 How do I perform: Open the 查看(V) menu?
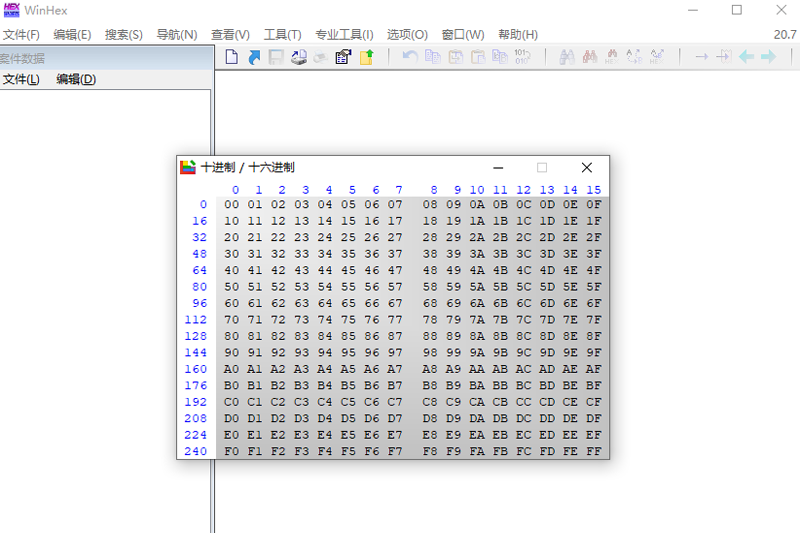(231, 35)
